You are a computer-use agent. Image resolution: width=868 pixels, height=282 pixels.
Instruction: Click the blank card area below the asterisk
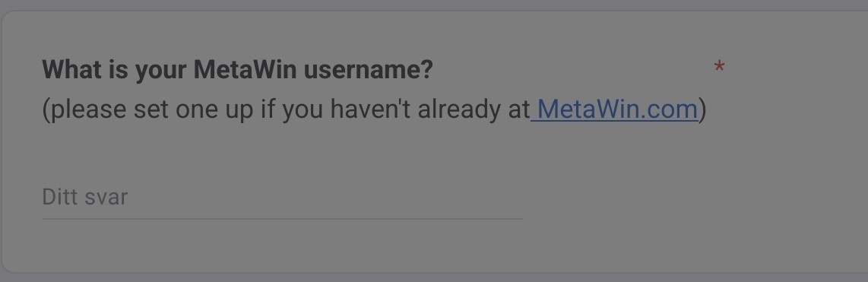coord(719,166)
